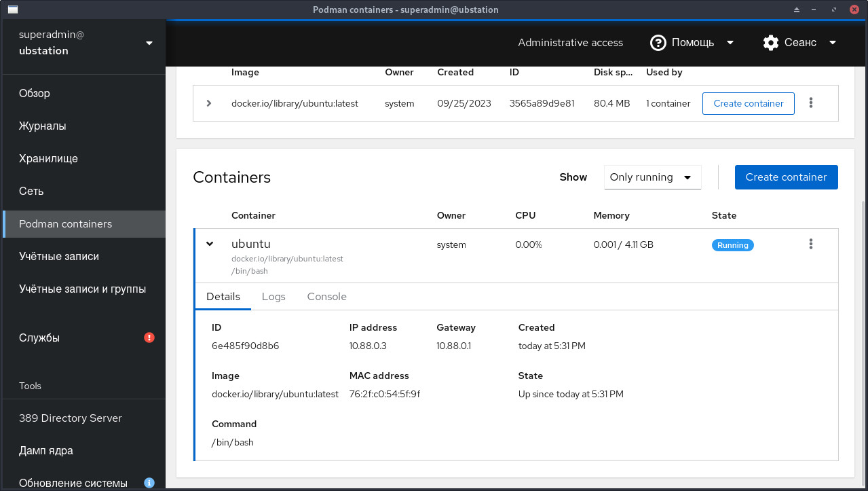Click the IP address 10.88.0.3

point(368,346)
